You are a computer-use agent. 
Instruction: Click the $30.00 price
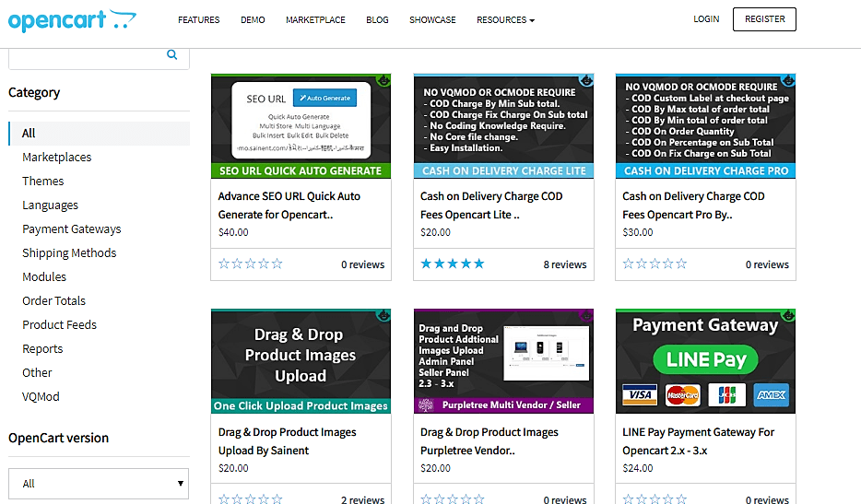(x=638, y=232)
